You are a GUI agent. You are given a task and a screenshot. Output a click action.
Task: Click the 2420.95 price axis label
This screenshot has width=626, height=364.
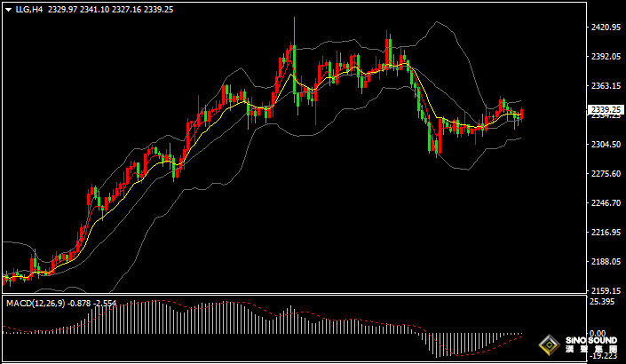coord(605,28)
